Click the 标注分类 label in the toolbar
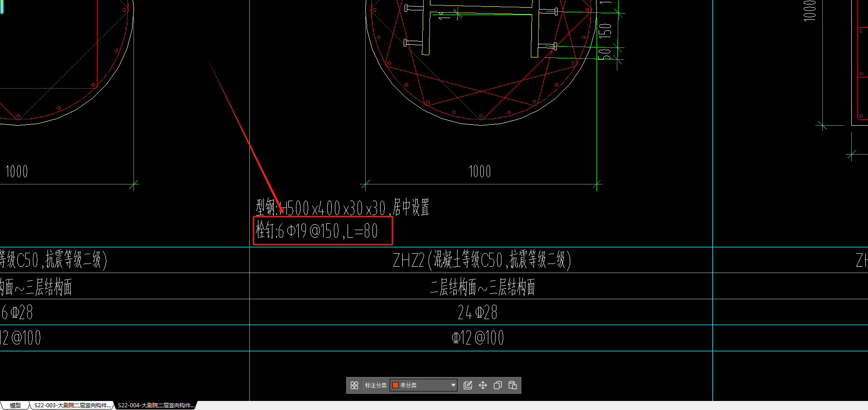 (x=376, y=385)
